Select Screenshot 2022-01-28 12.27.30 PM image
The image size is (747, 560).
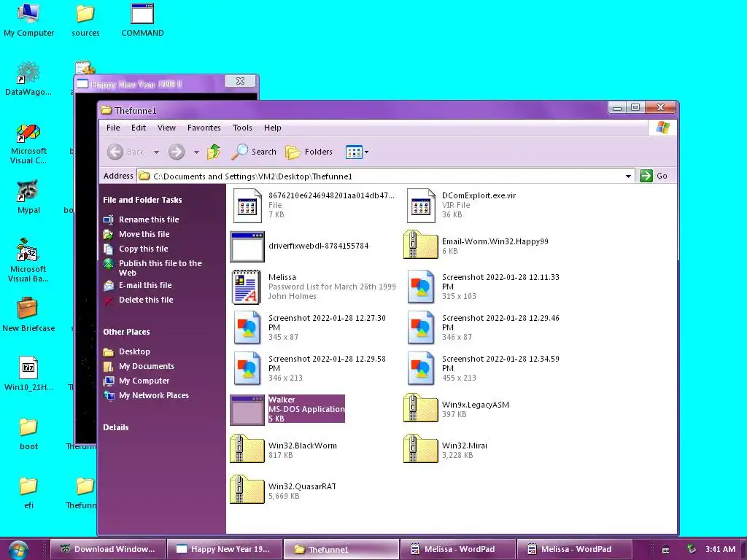(x=247, y=327)
